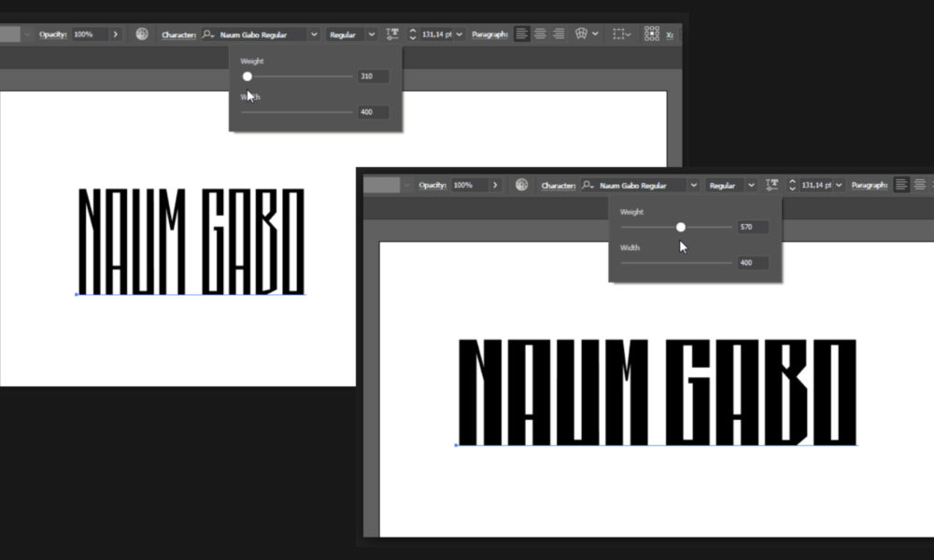Click the Opacity label in the thin-text window

click(52, 35)
